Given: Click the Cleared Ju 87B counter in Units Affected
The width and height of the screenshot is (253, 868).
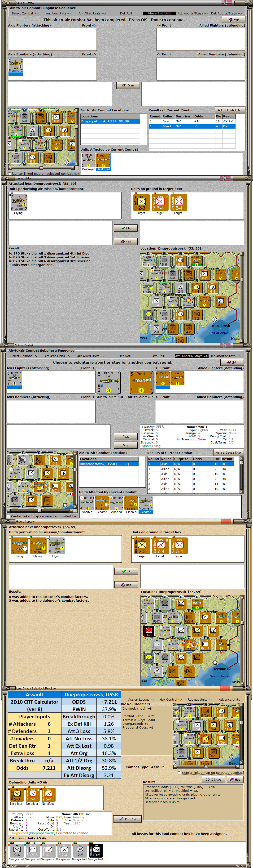Looking at the screenshot, I should pyautogui.click(x=146, y=503).
